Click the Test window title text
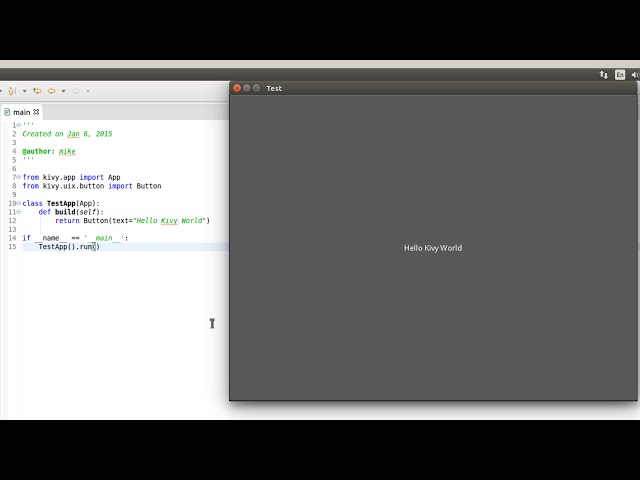This screenshot has width=640, height=480. point(274,89)
